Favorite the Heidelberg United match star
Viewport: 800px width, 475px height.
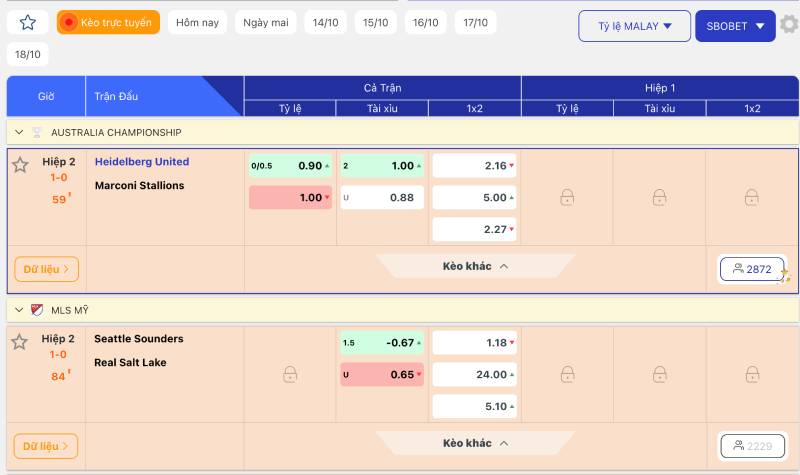[x=20, y=165]
